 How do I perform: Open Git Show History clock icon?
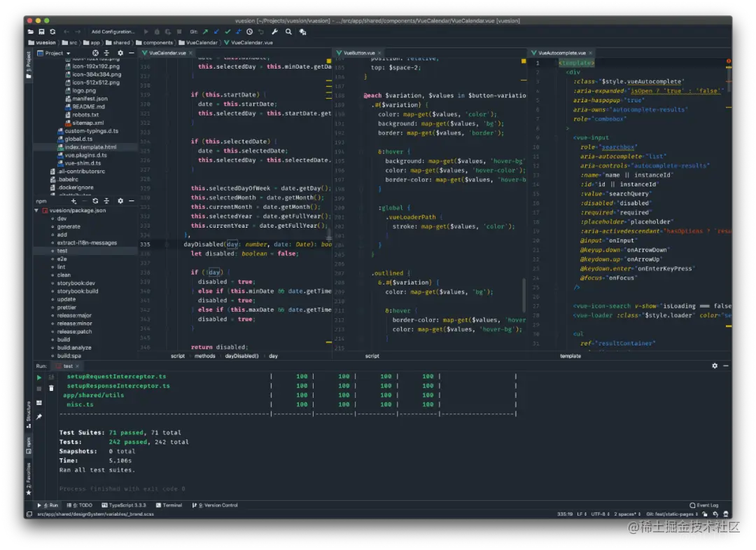tap(249, 32)
